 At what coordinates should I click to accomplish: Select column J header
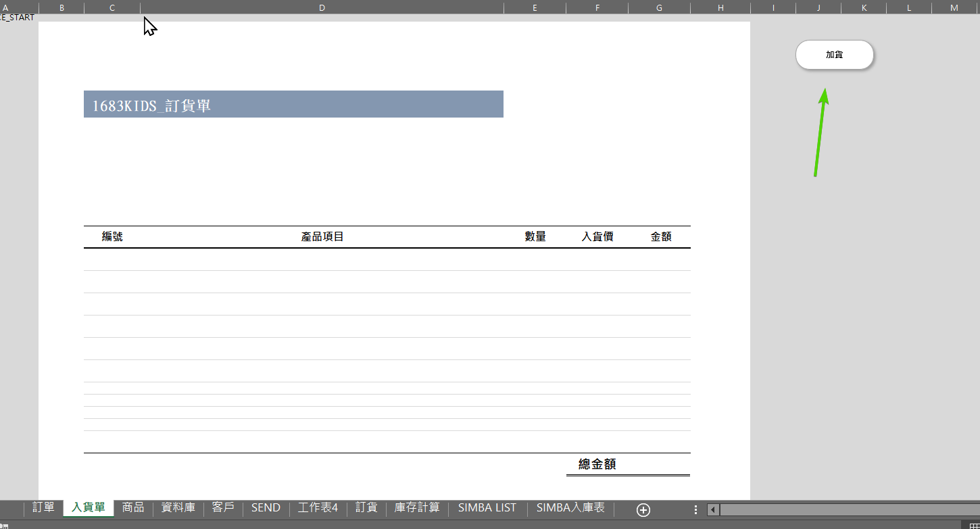point(818,7)
